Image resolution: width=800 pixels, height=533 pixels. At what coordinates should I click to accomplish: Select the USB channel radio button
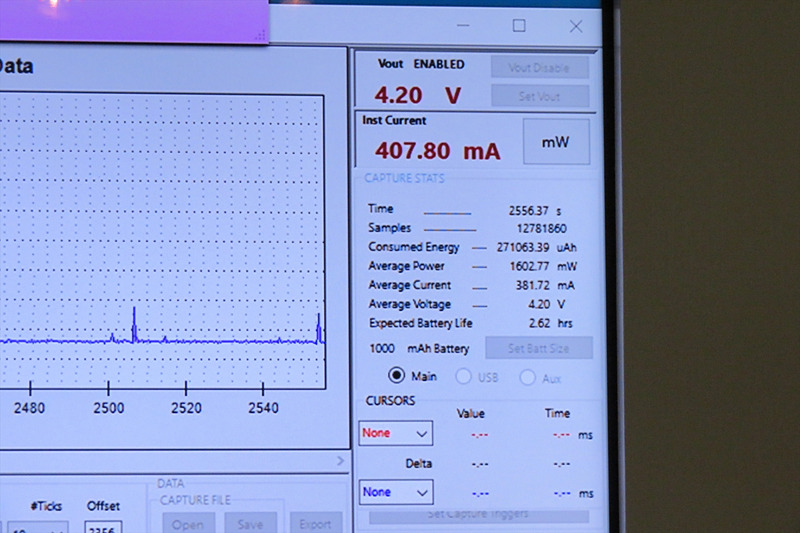click(463, 377)
